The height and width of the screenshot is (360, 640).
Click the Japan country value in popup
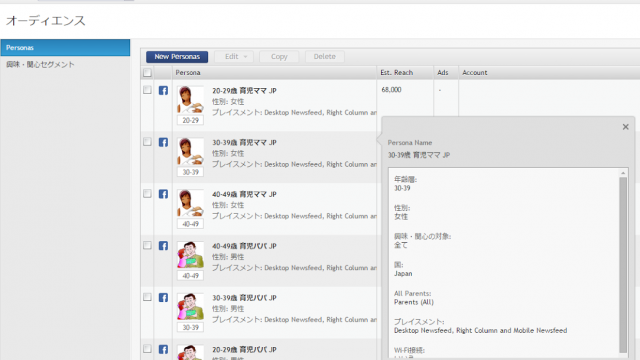tap(403, 274)
